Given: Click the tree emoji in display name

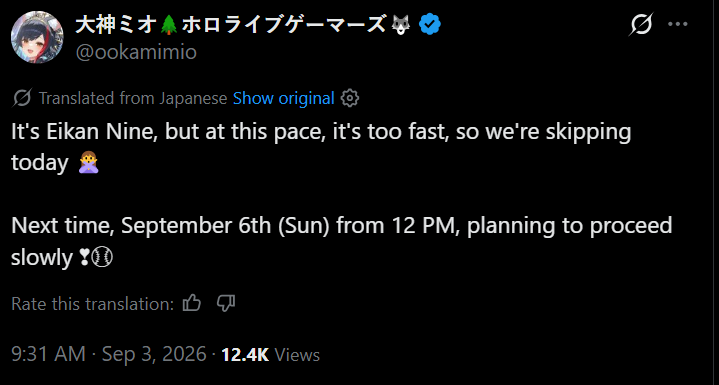Looking at the screenshot, I should (x=170, y=25).
